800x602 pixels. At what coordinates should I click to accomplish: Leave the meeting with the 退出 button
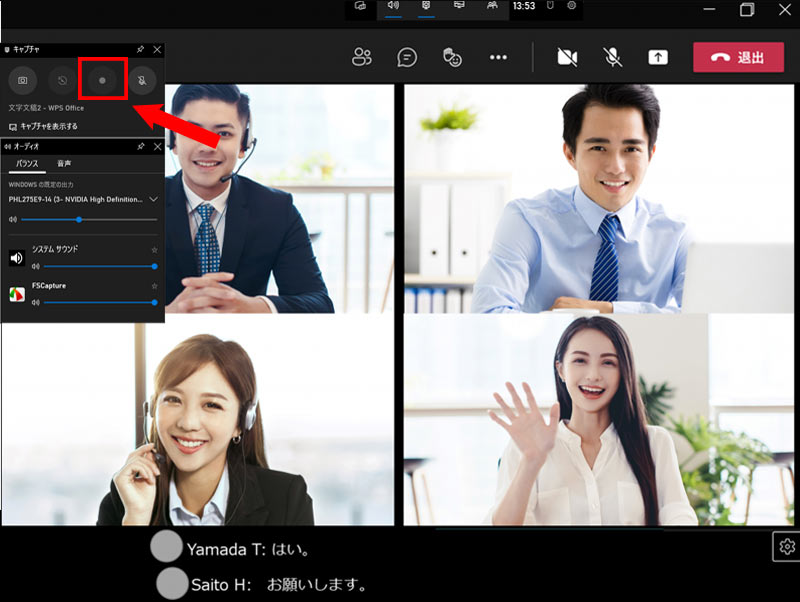point(738,57)
